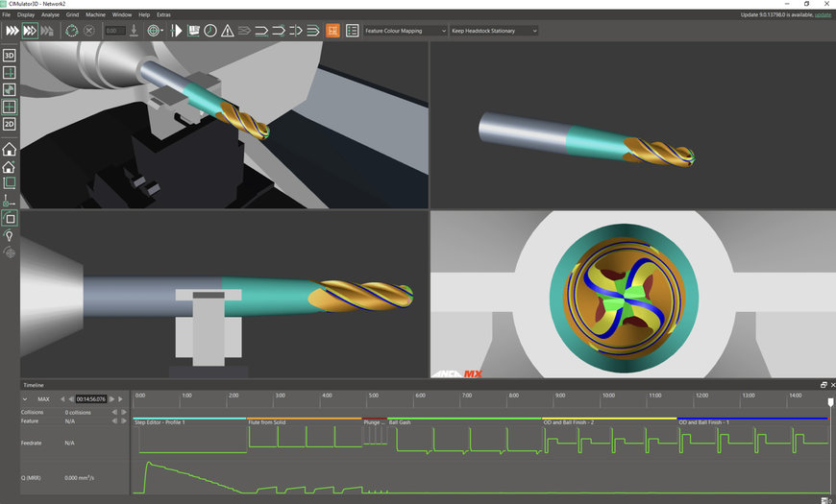Image resolution: width=836 pixels, height=504 pixels.
Task: Toggle the orange highlighted layout button
Action: pyautogui.click(x=332, y=31)
